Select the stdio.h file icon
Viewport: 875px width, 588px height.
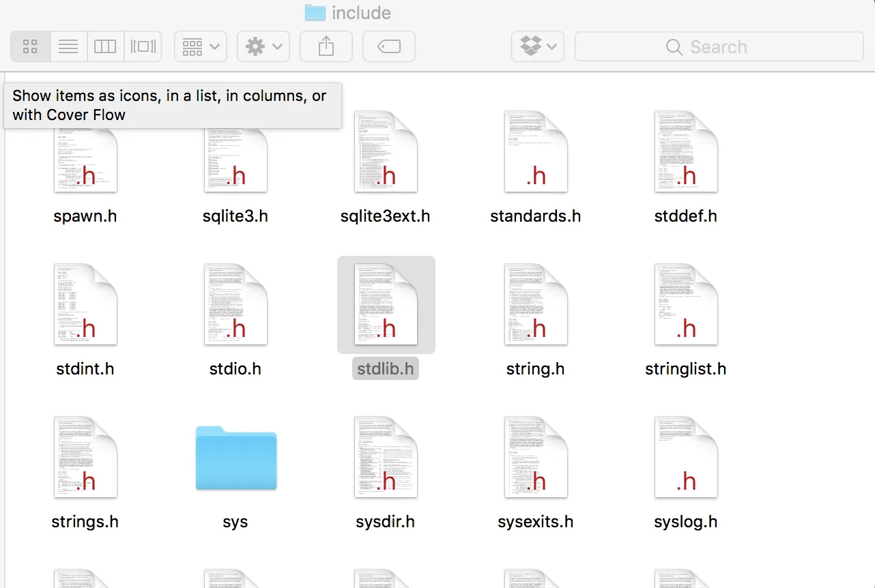click(235, 304)
